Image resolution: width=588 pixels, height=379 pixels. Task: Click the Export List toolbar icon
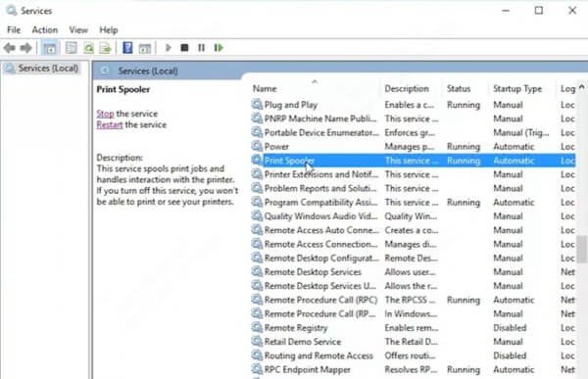106,48
